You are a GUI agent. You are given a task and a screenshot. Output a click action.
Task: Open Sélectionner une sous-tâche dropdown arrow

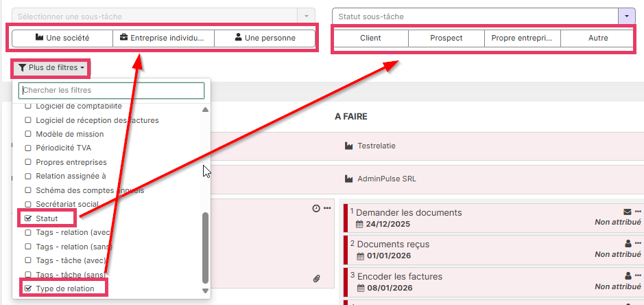(306, 16)
